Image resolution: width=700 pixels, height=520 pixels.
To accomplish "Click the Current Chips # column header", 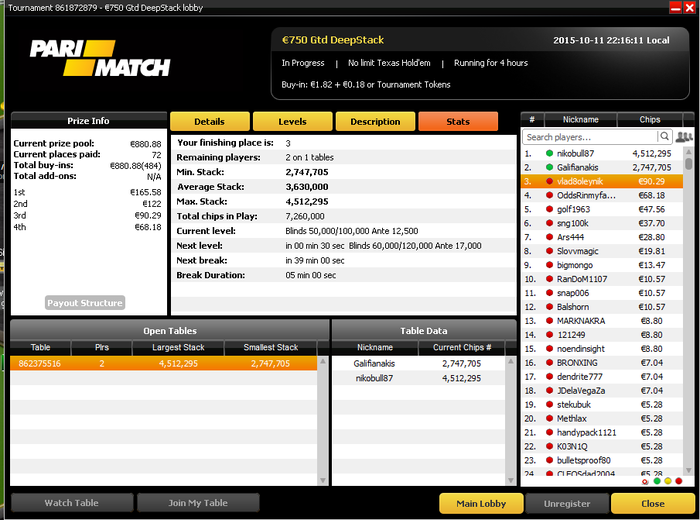I will click(462, 347).
